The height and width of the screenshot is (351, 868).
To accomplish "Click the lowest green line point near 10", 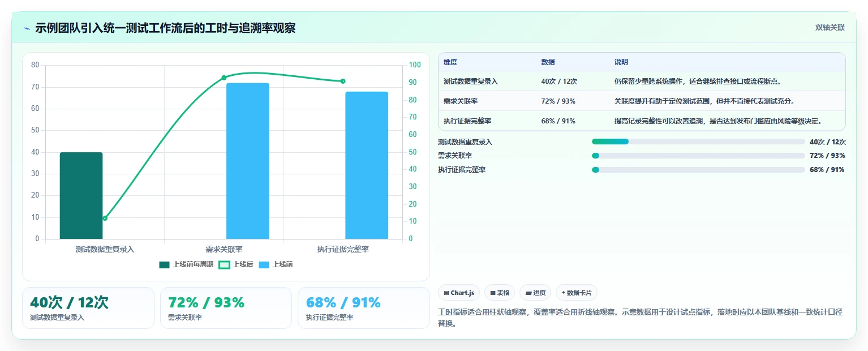I will 105,218.
